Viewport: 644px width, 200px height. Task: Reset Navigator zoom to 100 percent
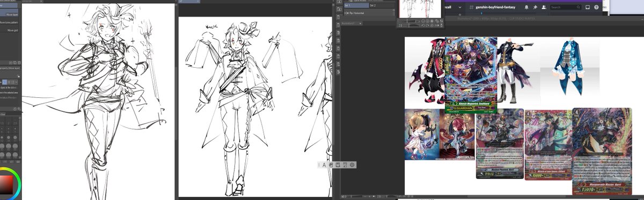click(x=432, y=21)
